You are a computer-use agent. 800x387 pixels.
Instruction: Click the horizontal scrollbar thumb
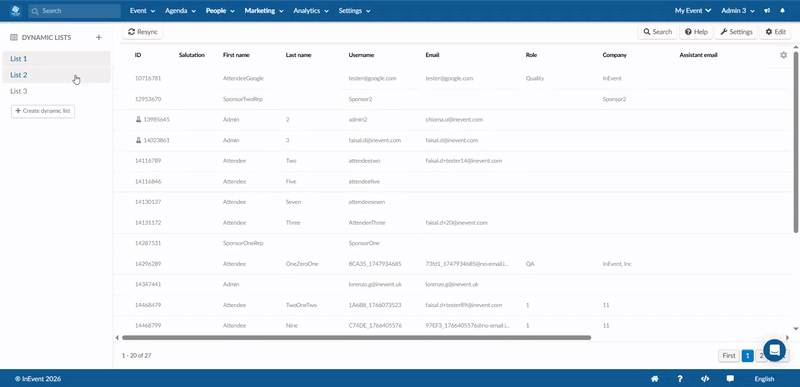click(x=356, y=338)
